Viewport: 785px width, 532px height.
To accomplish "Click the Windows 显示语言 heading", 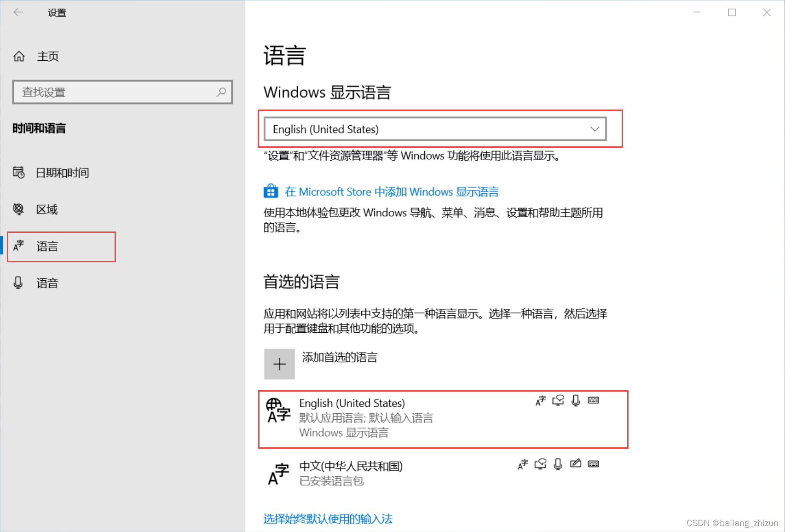I will tap(327, 93).
